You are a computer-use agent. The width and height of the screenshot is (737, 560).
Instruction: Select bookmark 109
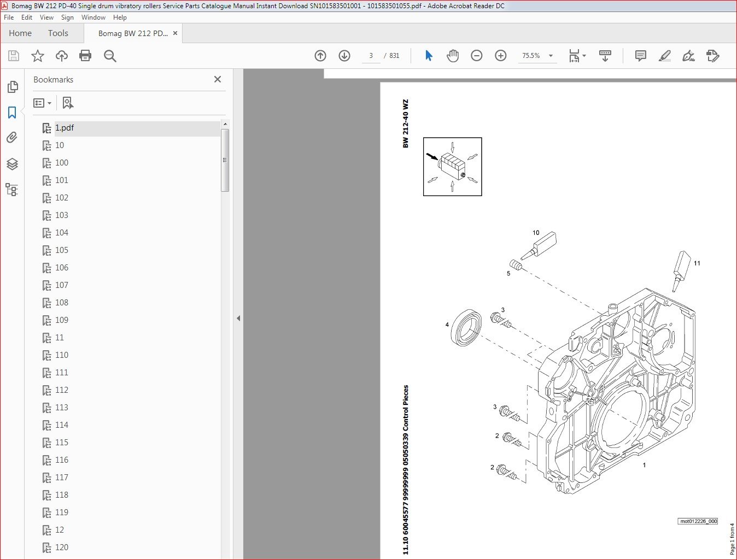click(x=61, y=320)
